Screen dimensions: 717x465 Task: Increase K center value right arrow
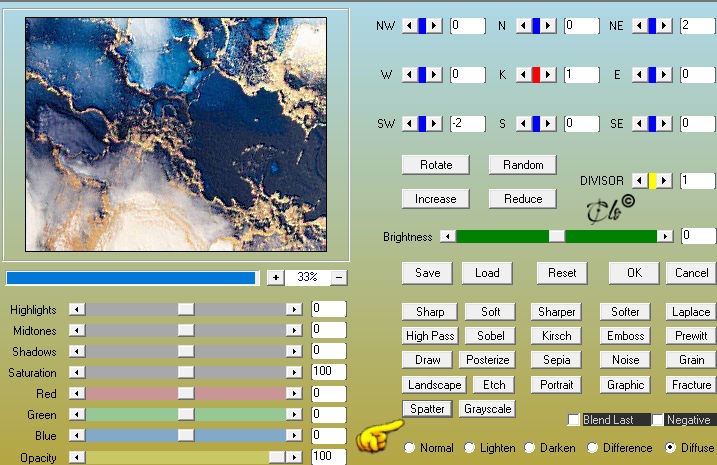point(548,74)
